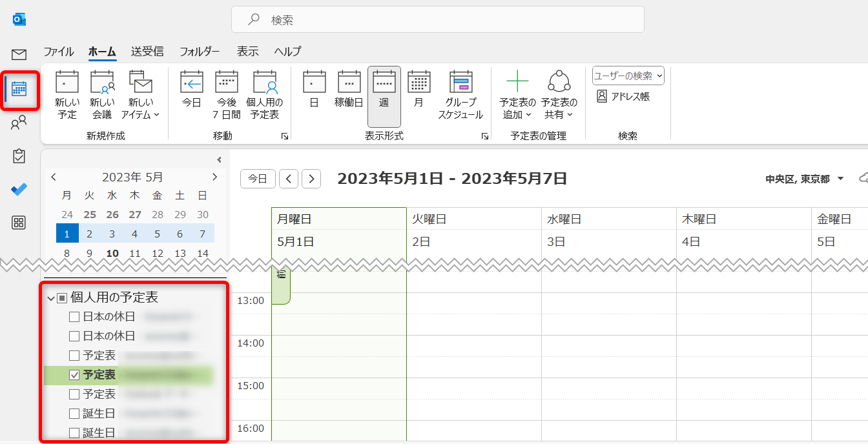Open the ユーザーの検索 combo box
The width and height of the screenshot is (868, 444).
pos(628,76)
